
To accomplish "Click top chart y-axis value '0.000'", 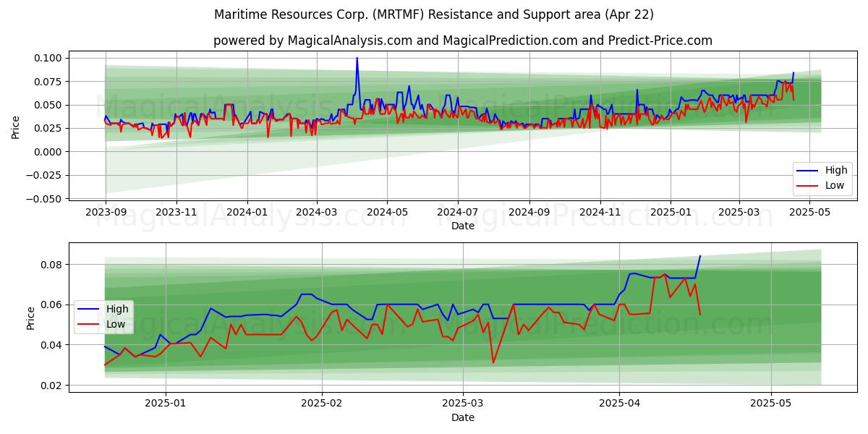I will pos(48,152).
